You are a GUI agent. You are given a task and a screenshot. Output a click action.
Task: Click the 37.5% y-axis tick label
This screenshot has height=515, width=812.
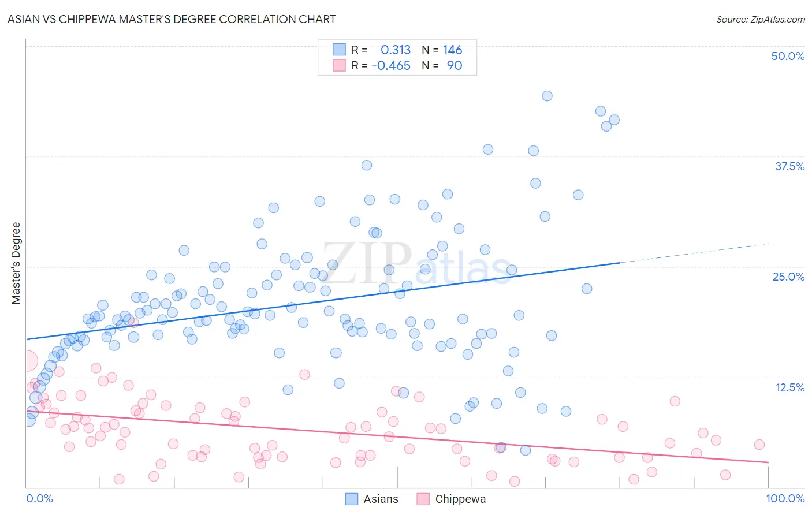tap(789, 166)
